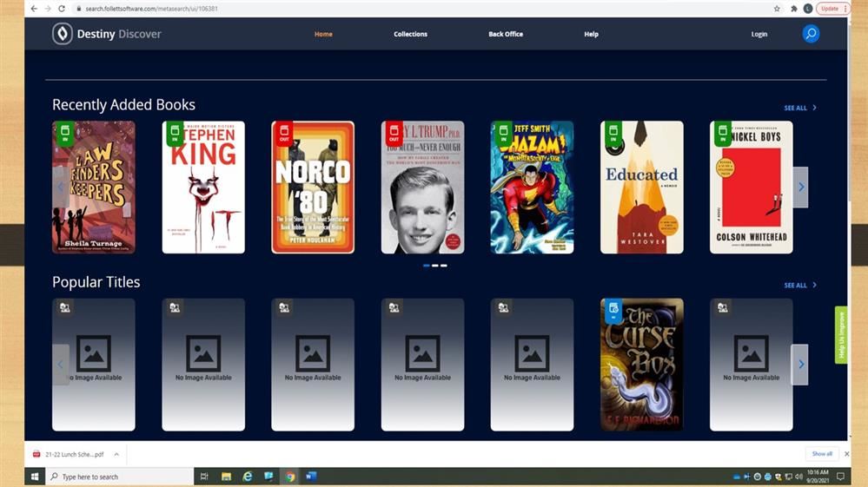Click the green In badge on Educated
The image size is (868, 487).
pyautogui.click(x=613, y=134)
